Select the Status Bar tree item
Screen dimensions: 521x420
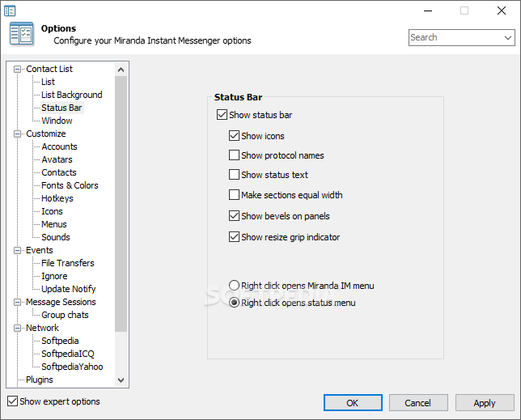[61, 108]
